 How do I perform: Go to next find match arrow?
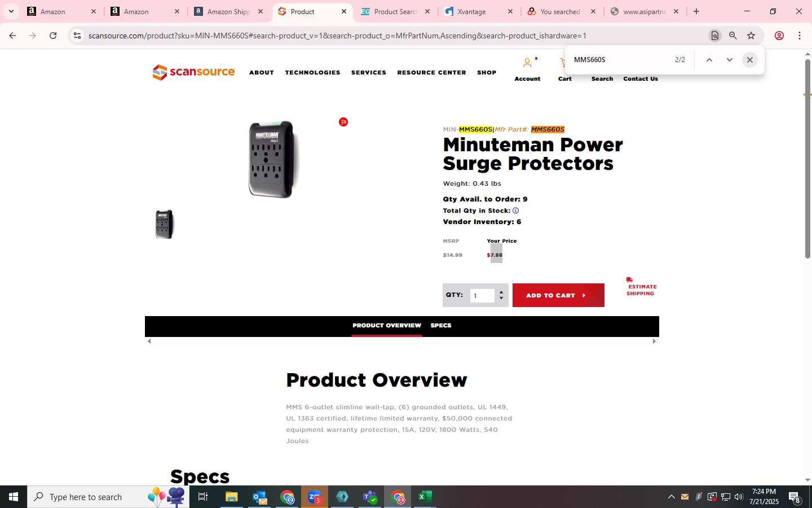730,60
